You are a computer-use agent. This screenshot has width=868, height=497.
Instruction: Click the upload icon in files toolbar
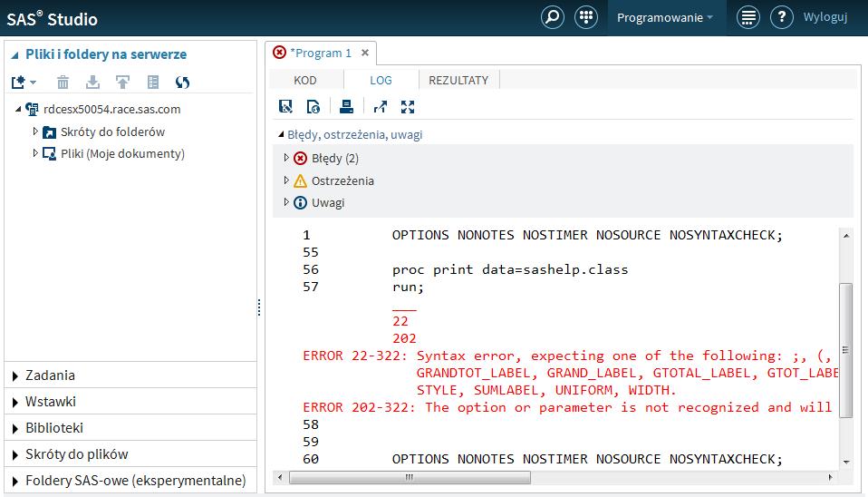122,82
